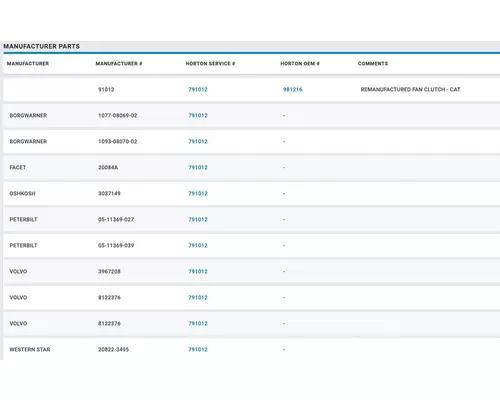Select the Comments column header
Screen dimensions: 500x400
pos(373,63)
